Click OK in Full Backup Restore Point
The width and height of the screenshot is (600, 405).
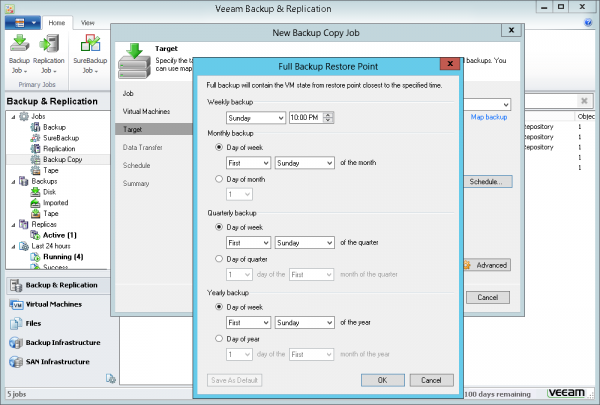pyautogui.click(x=382, y=380)
